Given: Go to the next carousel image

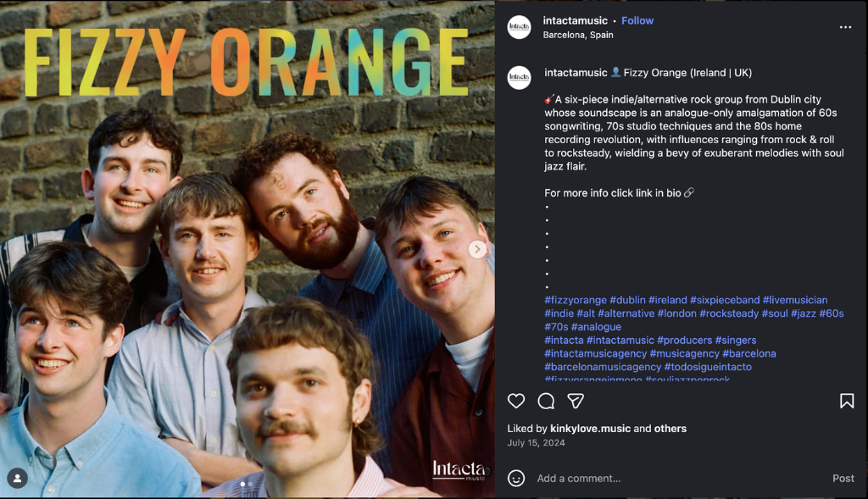Looking at the screenshot, I should point(478,249).
